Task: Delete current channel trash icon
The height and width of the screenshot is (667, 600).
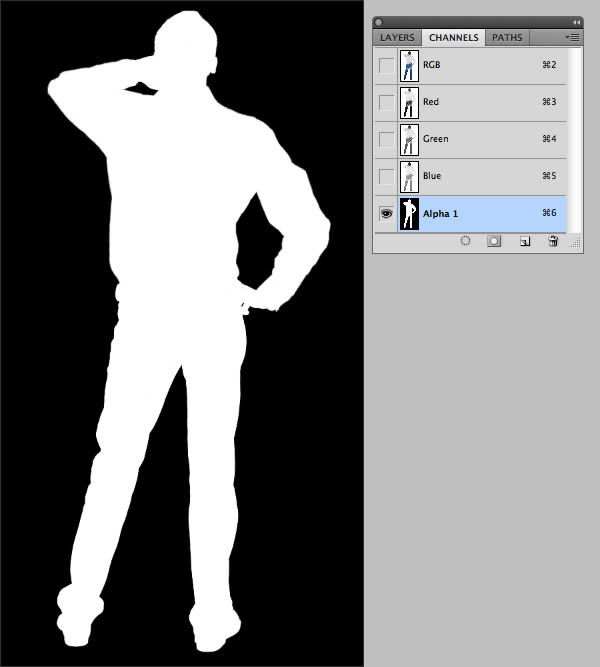Action: pos(553,241)
